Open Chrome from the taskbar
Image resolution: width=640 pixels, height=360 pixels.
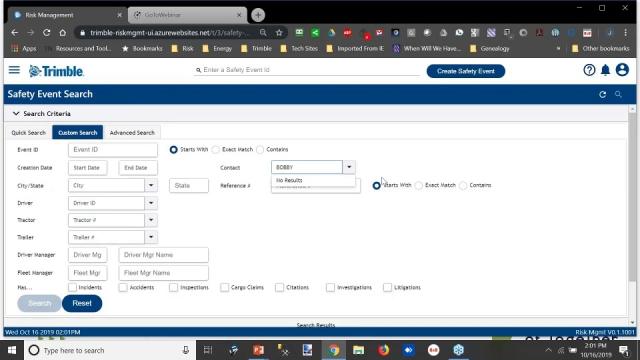tap(333, 350)
